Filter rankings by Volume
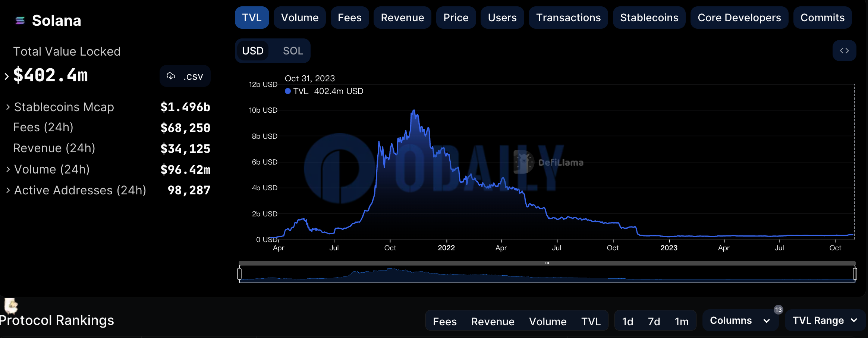This screenshot has height=338, width=868. (x=548, y=322)
